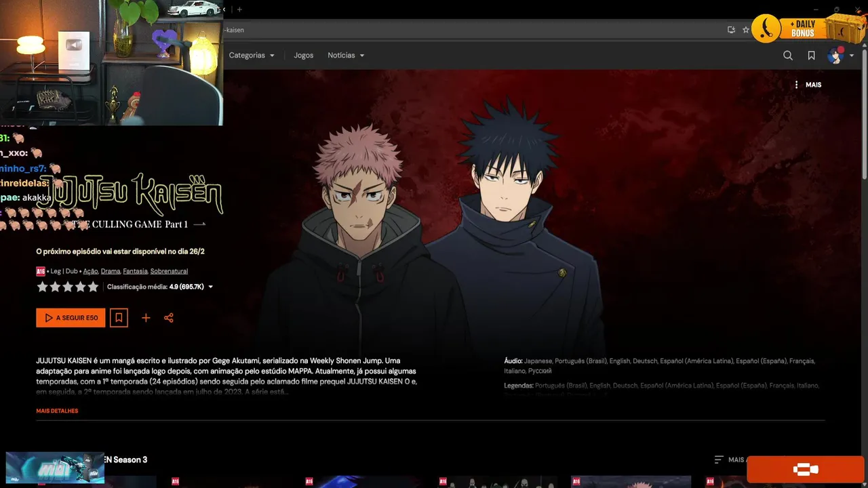Screen dimensions: 868x488
Task: Bookmark this page with the star icon
Action: 746,30
